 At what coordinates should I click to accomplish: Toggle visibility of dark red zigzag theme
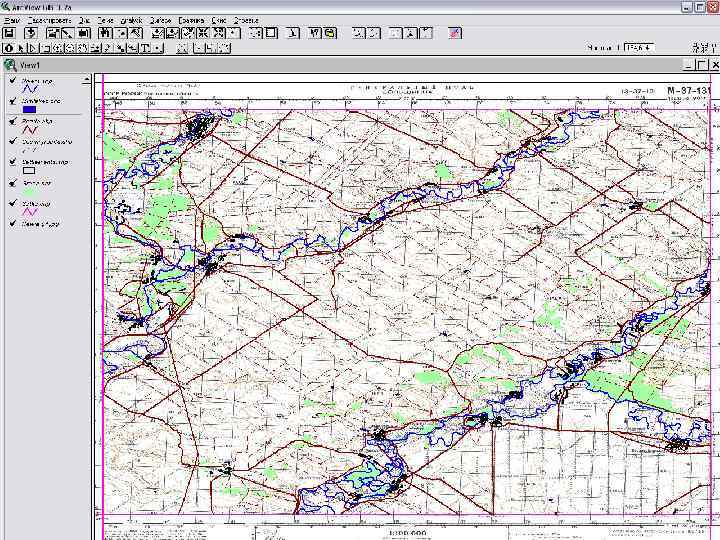(x=12, y=121)
